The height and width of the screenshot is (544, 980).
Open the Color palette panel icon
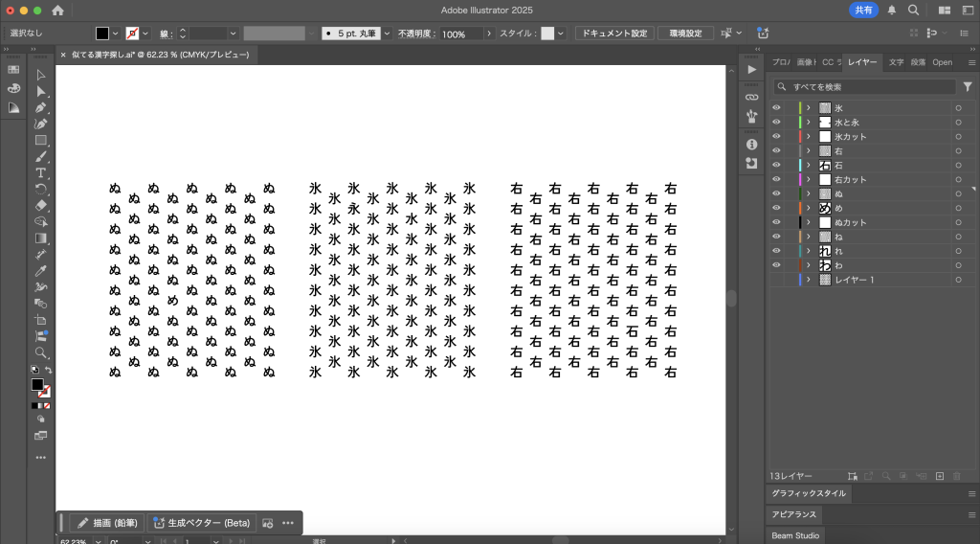(13, 89)
